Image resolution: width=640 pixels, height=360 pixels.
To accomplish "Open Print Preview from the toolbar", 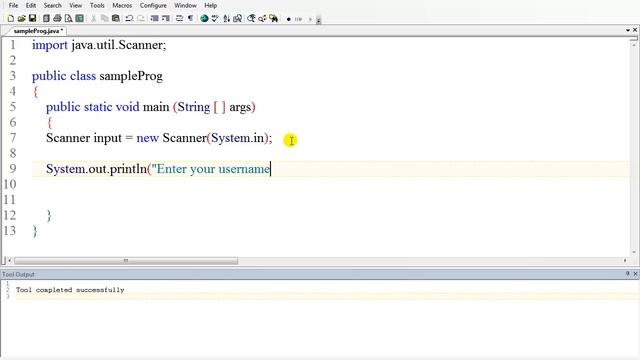I will (x=68, y=18).
